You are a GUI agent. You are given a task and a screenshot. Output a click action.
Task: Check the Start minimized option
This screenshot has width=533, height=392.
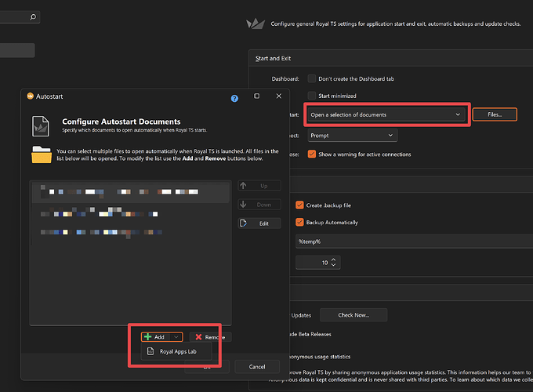pyautogui.click(x=312, y=96)
